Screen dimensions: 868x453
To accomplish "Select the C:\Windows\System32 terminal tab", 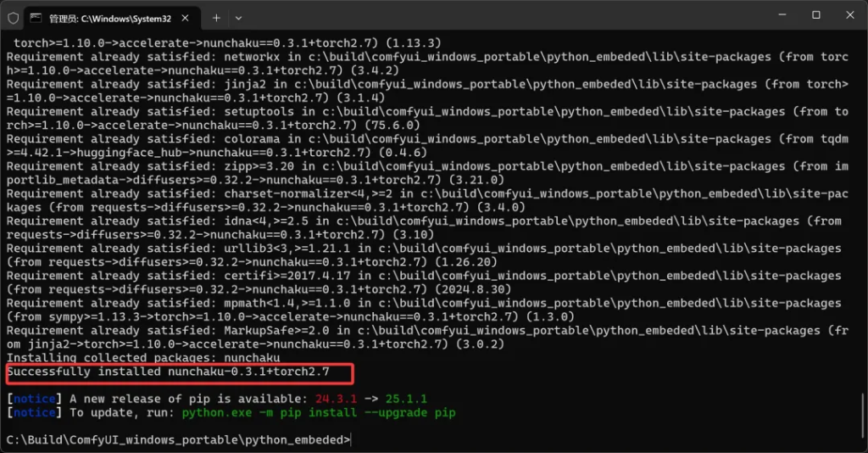I will [x=111, y=19].
